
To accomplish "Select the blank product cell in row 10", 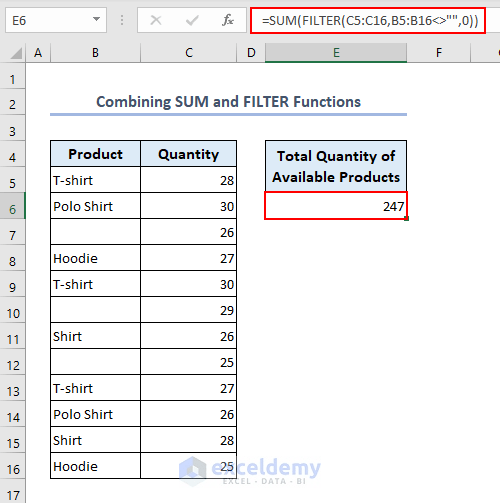I will click(x=95, y=310).
